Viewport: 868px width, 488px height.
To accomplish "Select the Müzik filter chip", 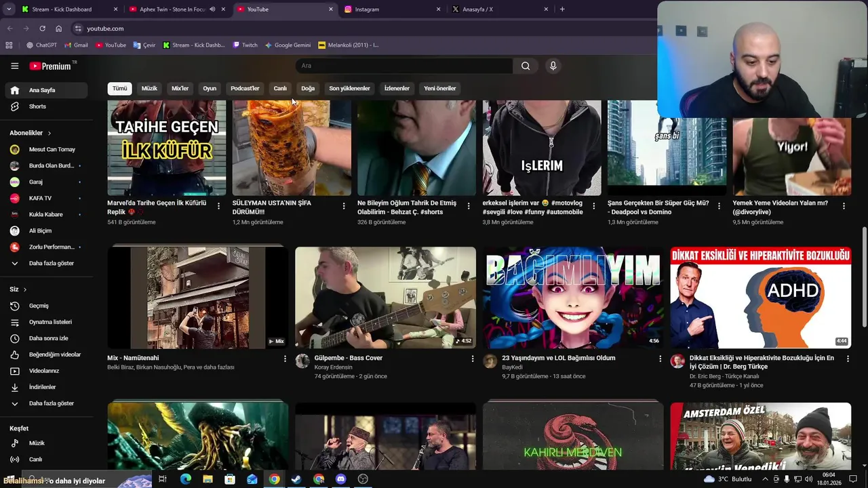I will click(x=149, y=88).
